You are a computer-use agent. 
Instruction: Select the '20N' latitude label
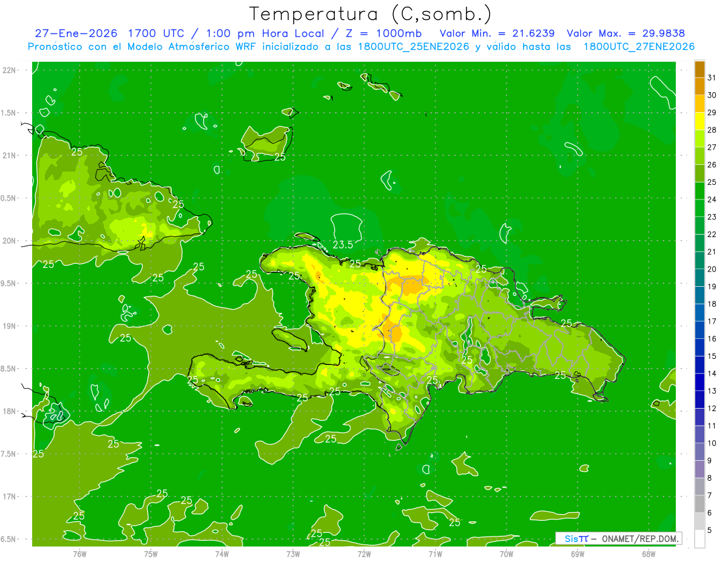(x=9, y=241)
